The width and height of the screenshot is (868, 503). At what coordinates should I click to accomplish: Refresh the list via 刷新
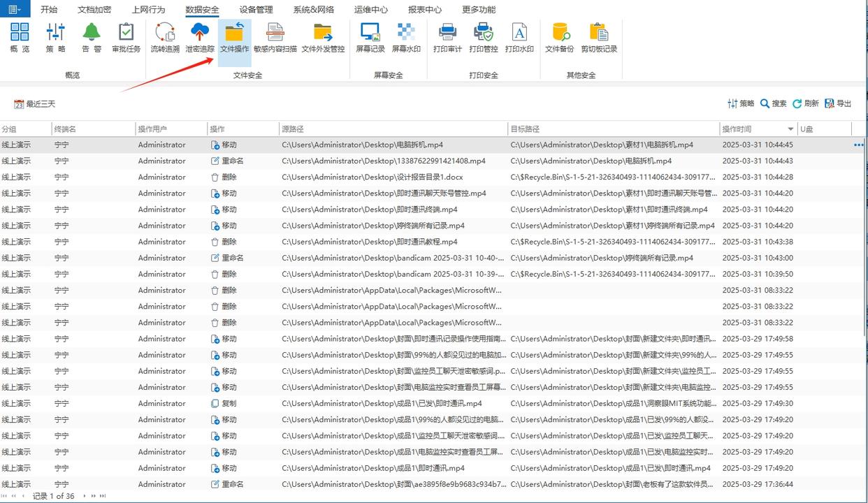click(x=806, y=103)
